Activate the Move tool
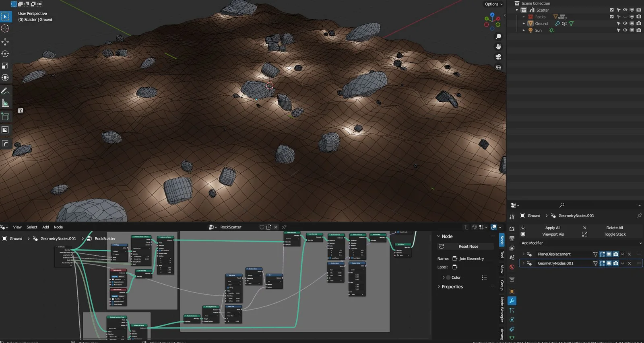The height and width of the screenshot is (343, 644). pos(5,42)
